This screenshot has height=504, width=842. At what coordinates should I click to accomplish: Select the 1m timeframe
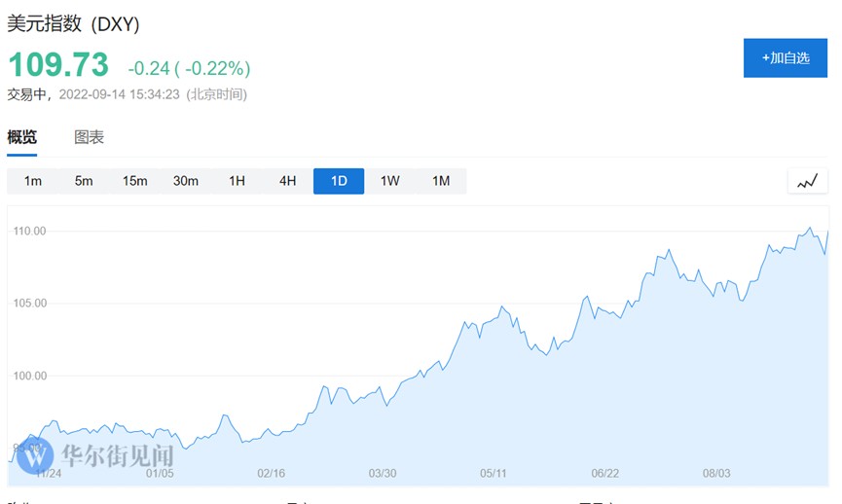(33, 181)
